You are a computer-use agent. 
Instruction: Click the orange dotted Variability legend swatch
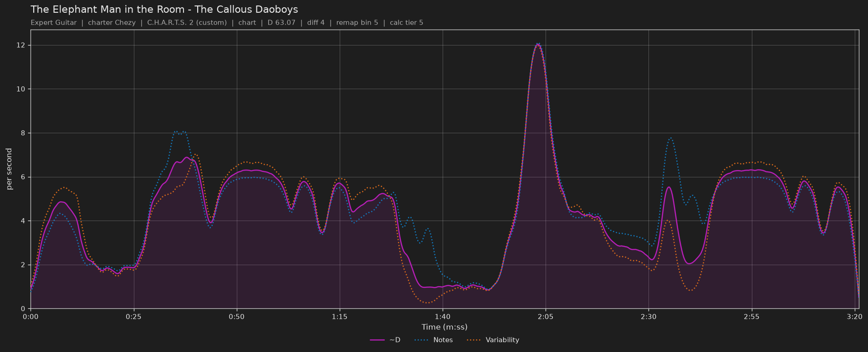coord(474,340)
